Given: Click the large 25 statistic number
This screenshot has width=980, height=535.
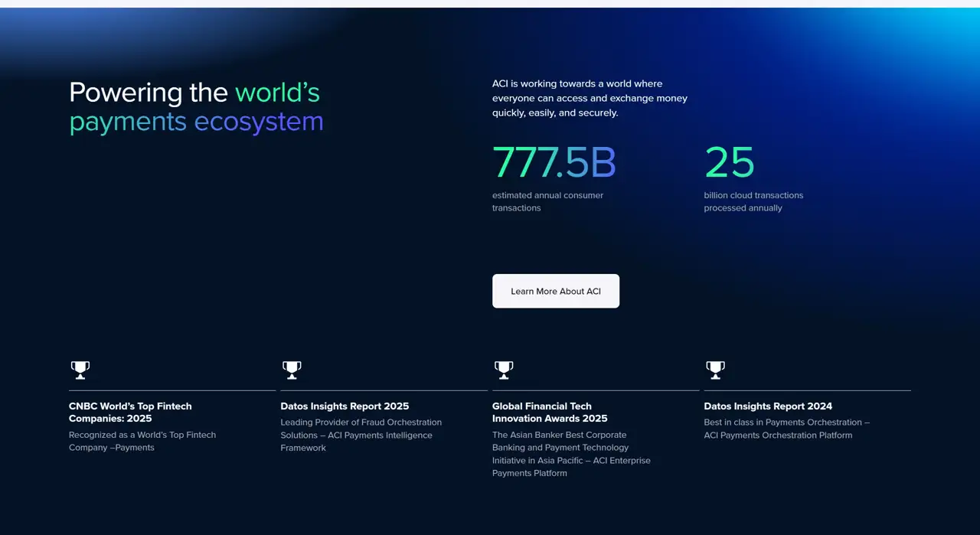Looking at the screenshot, I should [729, 162].
